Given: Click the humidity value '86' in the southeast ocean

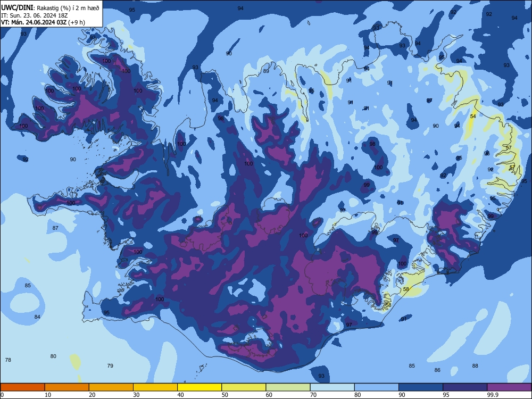Looking at the screenshot, I should [437, 370].
